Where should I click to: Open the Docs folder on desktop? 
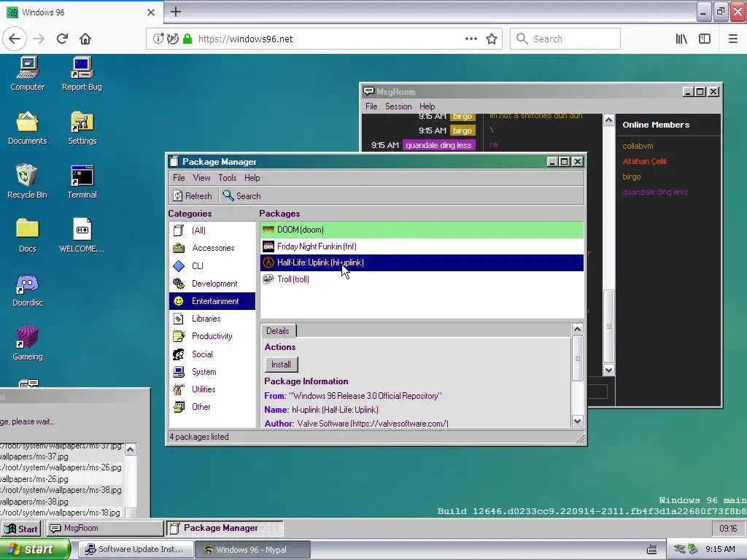click(x=28, y=236)
